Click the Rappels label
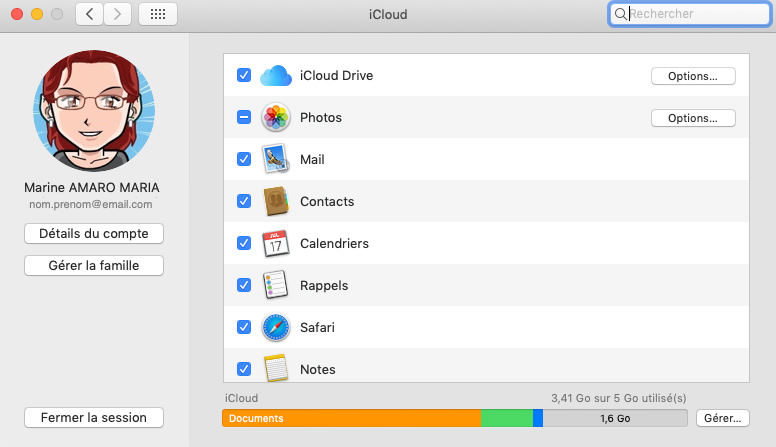776x447 pixels. click(x=324, y=286)
